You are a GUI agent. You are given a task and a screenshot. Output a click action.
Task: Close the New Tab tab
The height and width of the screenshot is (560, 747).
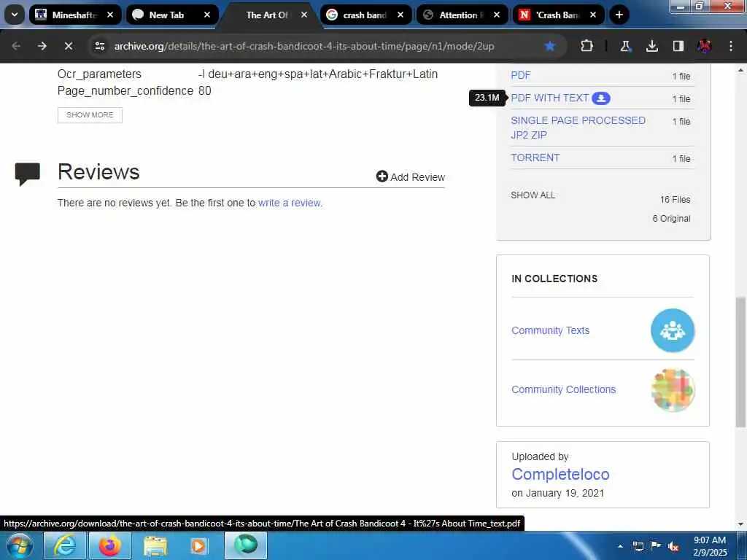[x=207, y=15]
